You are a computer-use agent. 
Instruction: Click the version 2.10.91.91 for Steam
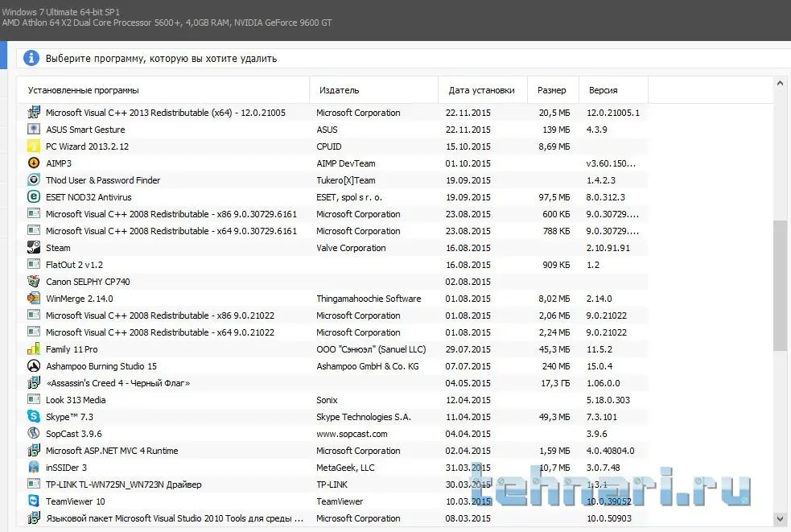click(x=608, y=248)
